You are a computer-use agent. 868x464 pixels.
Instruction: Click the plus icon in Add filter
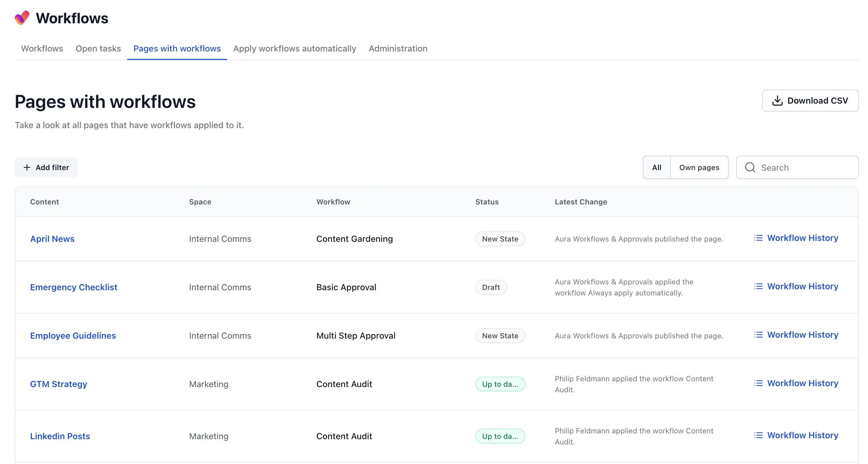click(27, 167)
